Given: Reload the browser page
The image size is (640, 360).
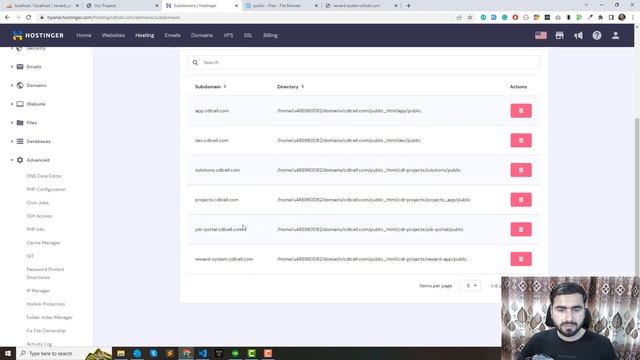Looking at the screenshot, I should [x=29, y=18].
